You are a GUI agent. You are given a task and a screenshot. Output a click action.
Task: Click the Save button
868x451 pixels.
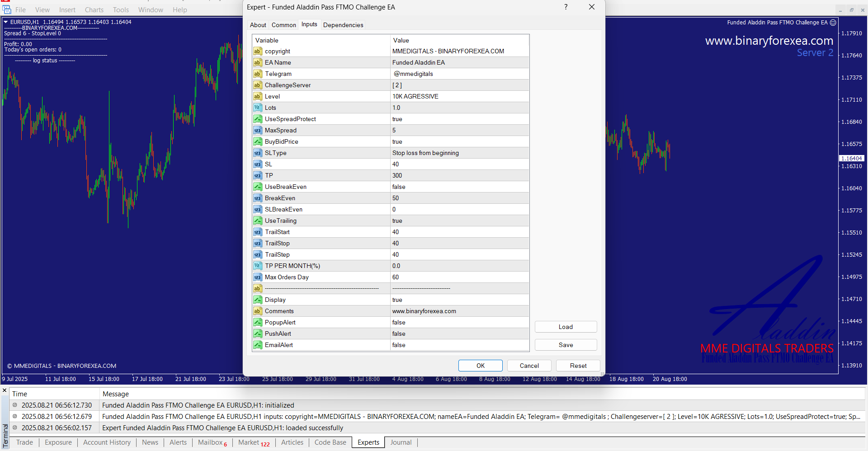pyautogui.click(x=566, y=345)
